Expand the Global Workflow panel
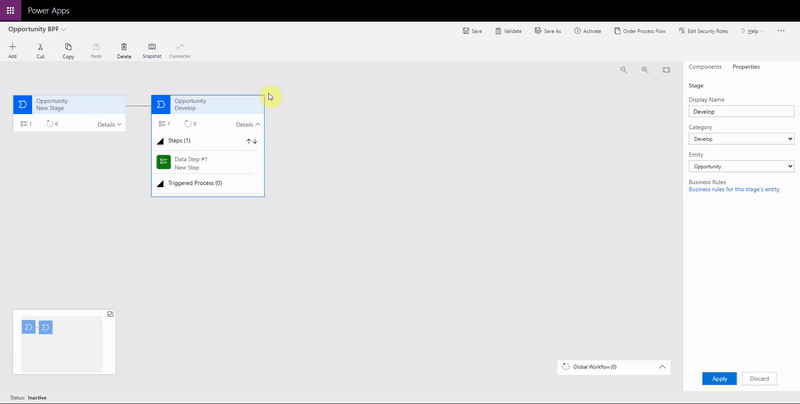This screenshot has height=404, width=800. point(662,367)
